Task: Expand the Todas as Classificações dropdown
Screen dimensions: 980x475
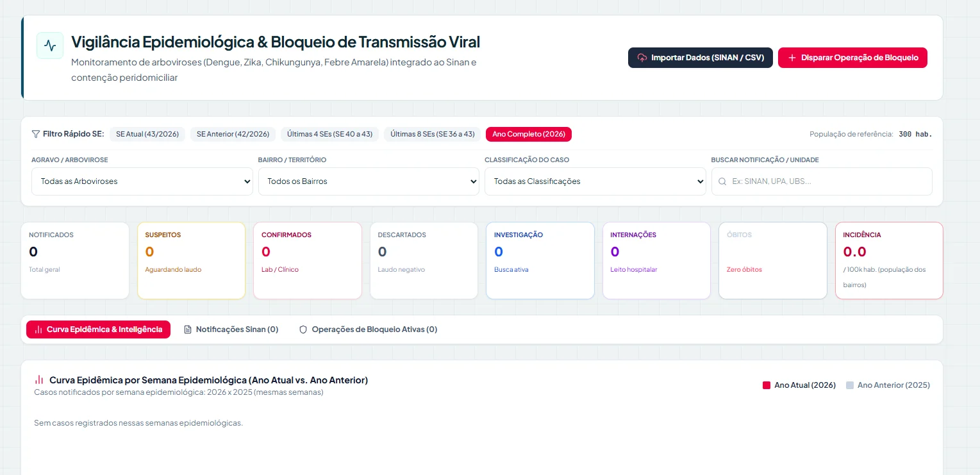Action: click(x=595, y=181)
